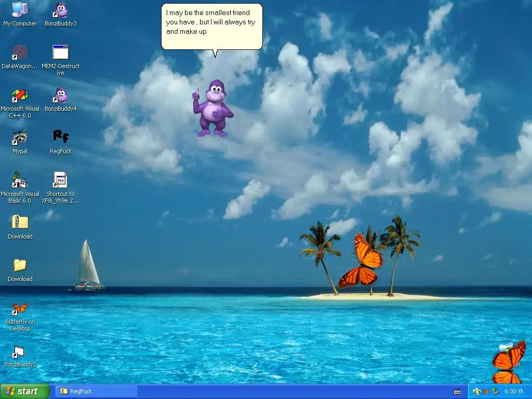Image resolution: width=532 pixels, height=399 pixels.
Task: Select the Shortcut to XF8i_Yh9e.Z icon
Action: 60,188
